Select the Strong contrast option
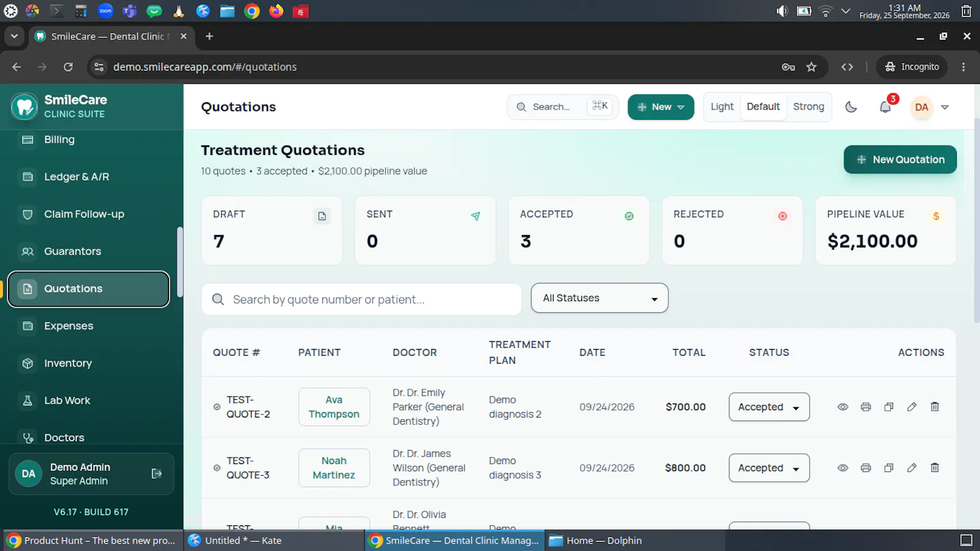The width and height of the screenshot is (980, 551). coord(809,107)
